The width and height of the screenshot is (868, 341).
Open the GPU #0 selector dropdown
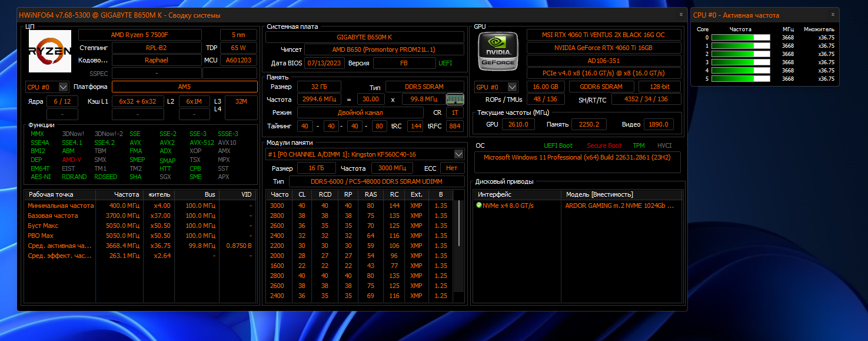tap(513, 87)
